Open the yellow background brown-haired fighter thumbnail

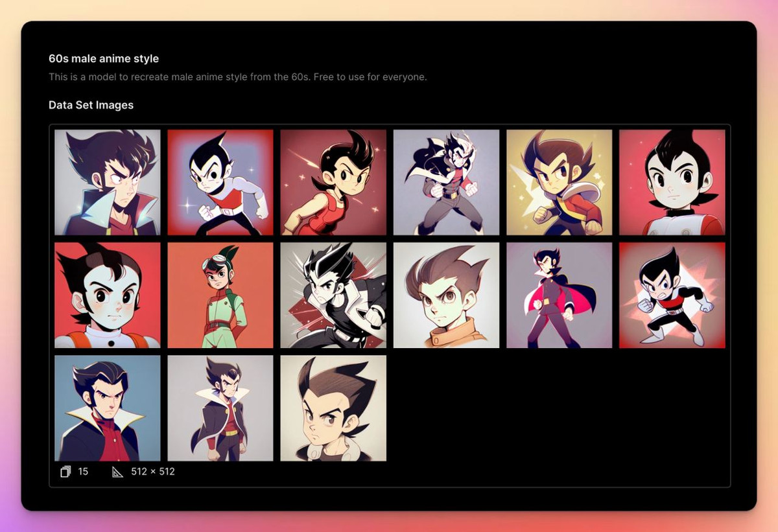point(559,182)
